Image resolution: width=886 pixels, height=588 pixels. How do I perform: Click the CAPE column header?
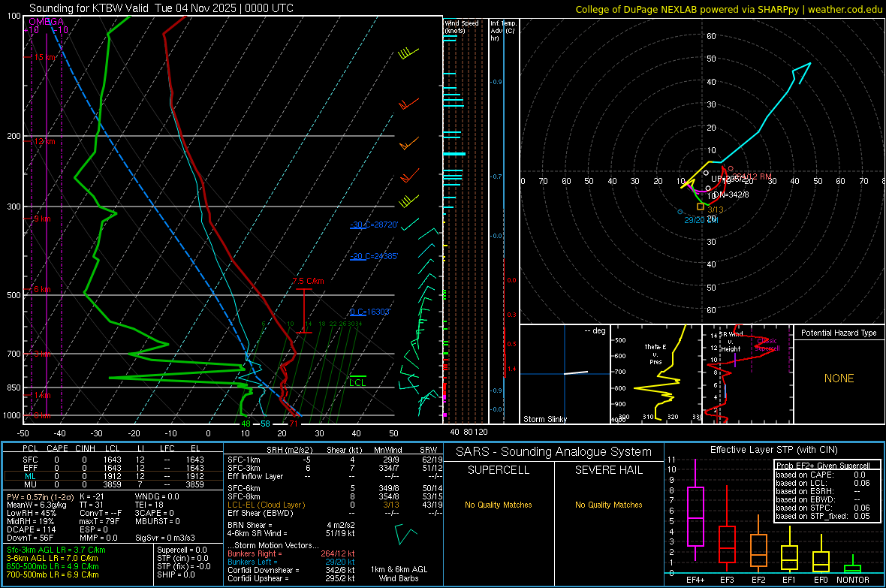(57, 448)
